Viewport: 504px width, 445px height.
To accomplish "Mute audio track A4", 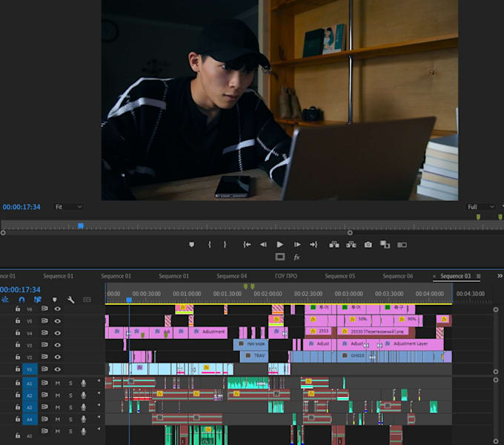I will (58, 419).
